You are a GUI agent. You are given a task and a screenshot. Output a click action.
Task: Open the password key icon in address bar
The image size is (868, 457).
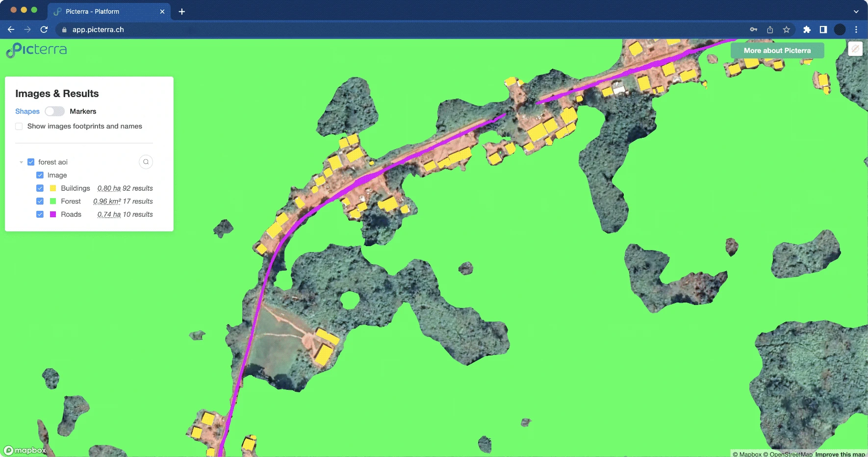point(754,29)
